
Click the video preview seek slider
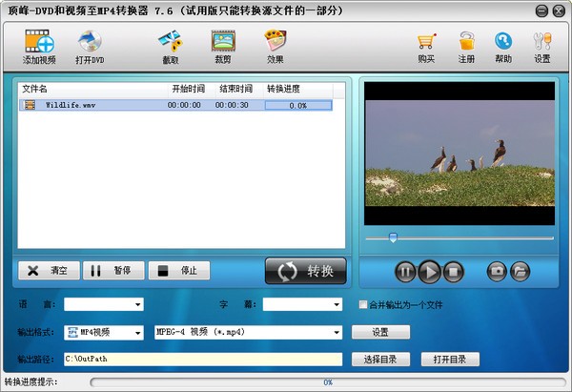(458, 237)
